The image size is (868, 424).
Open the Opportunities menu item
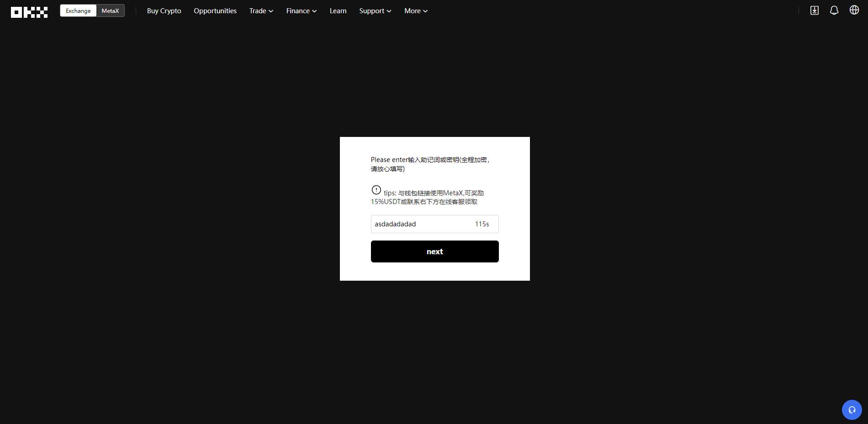[x=215, y=11]
